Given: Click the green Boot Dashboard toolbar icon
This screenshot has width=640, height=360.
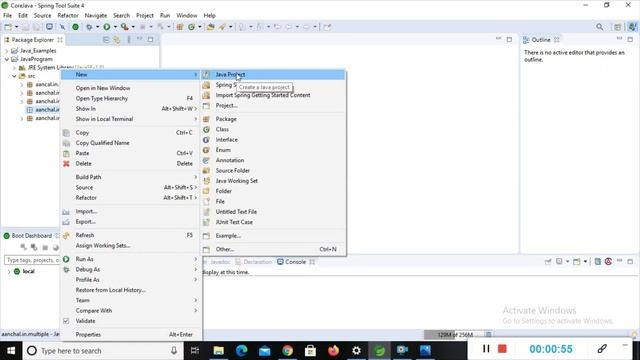Looking at the screenshot, I should [76, 27].
